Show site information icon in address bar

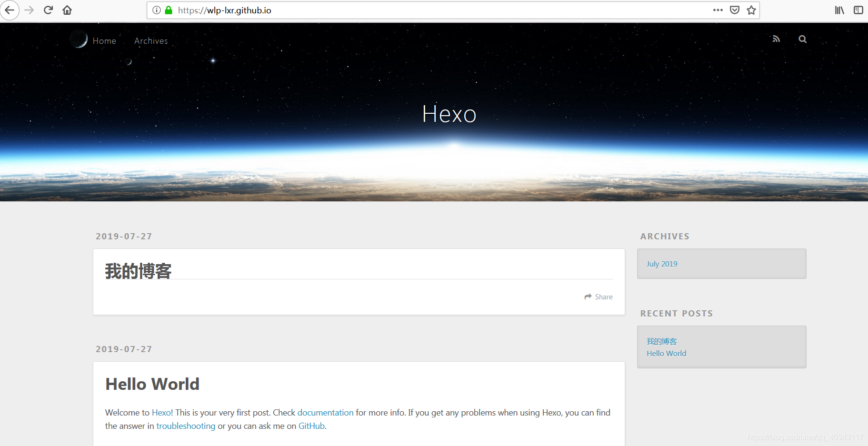pyautogui.click(x=157, y=10)
